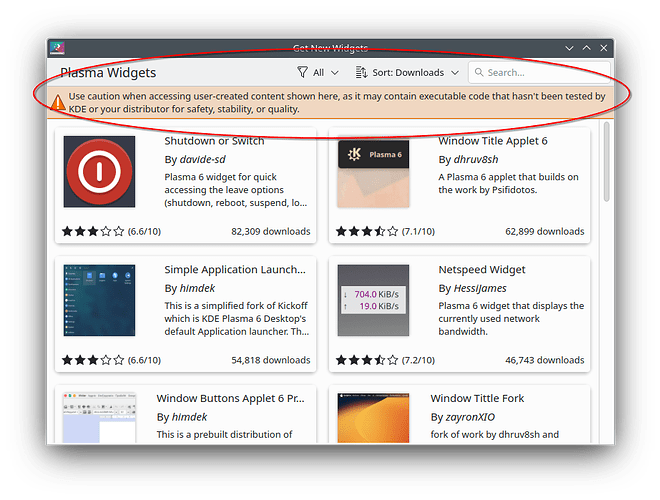Click author name zayronXIO
Viewport: 660px width, 500px height.
(x=470, y=417)
